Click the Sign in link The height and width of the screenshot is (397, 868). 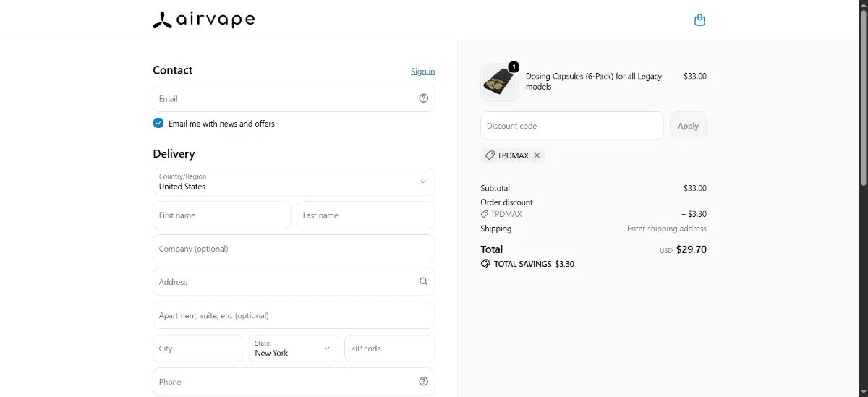click(x=423, y=71)
